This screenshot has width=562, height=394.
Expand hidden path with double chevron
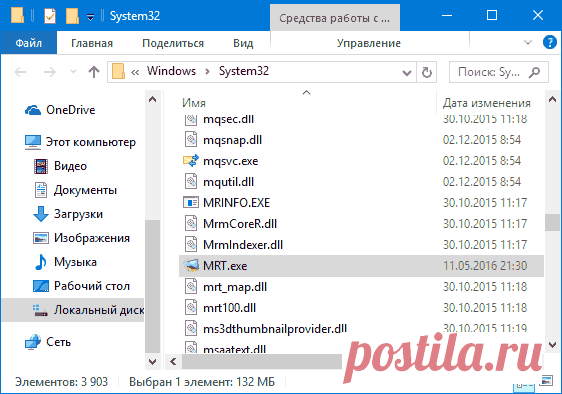(x=135, y=72)
